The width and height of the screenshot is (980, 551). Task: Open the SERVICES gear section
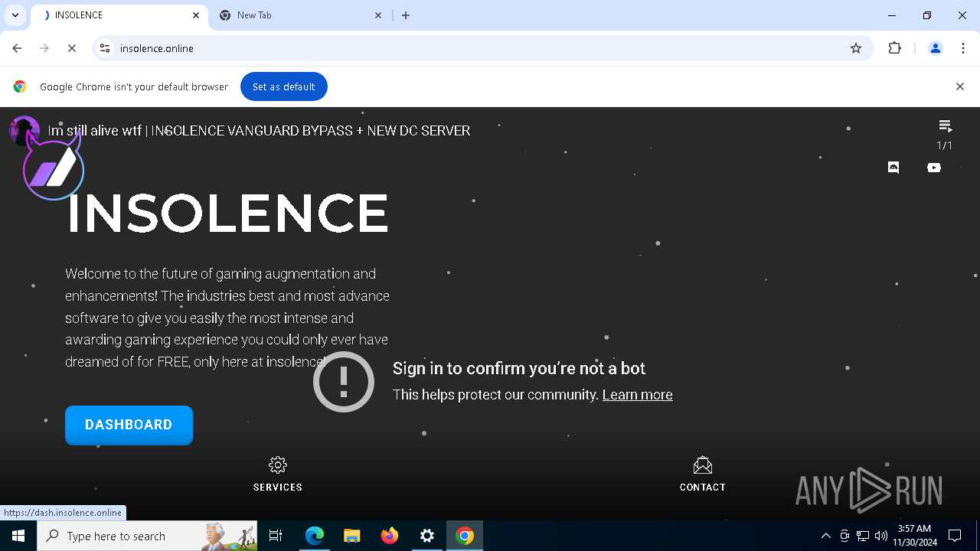(x=278, y=474)
